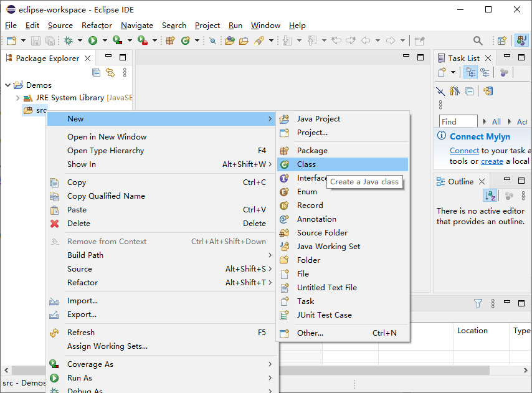Click the green Run button in toolbar

(x=93, y=40)
